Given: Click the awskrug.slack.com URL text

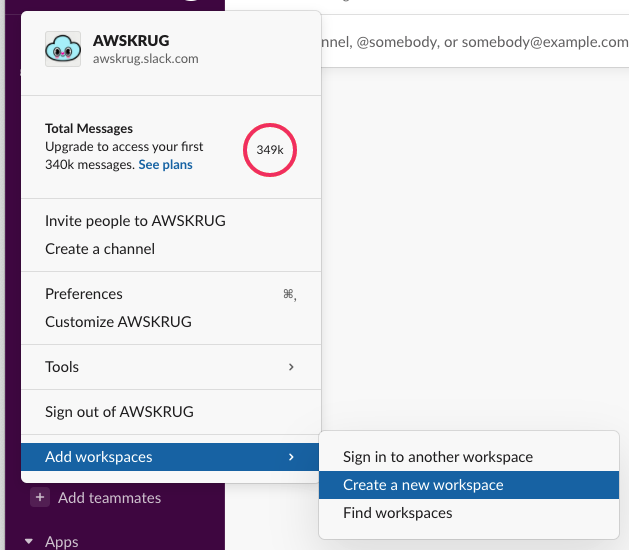Looking at the screenshot, I should (x=146, y=59).
